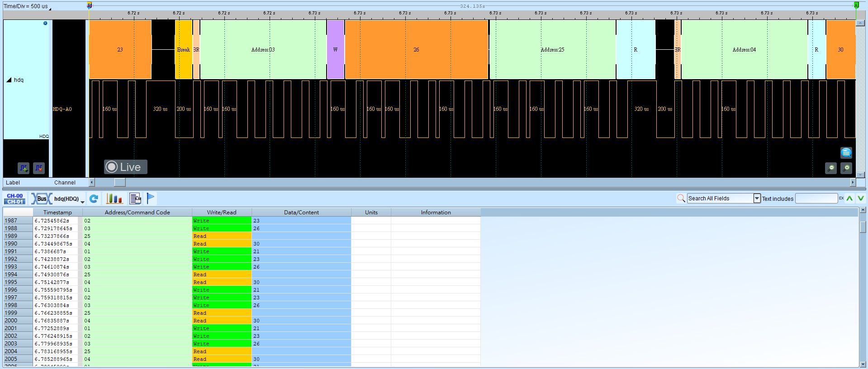Image resolution: width=868 pixels, height=369 pixels.
Task: Open the hdq channel settings gear
Action: click(x=45, y=23)
